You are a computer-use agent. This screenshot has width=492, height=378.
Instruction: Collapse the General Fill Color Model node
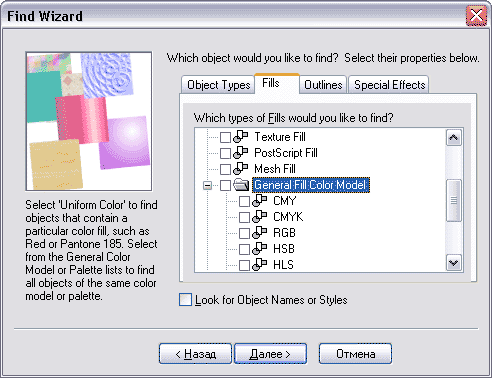click(x=207, y=185)
